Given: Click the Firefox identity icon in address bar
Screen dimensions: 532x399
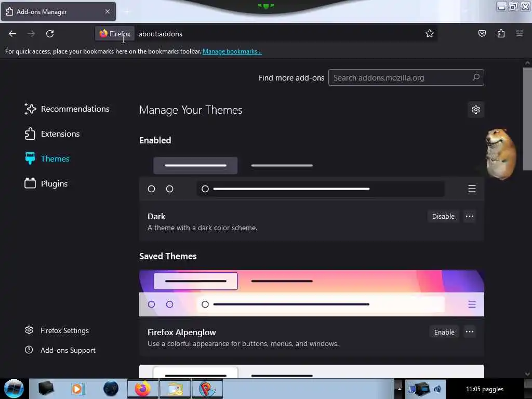Looking at the screenshot, I should click(114, 34).
